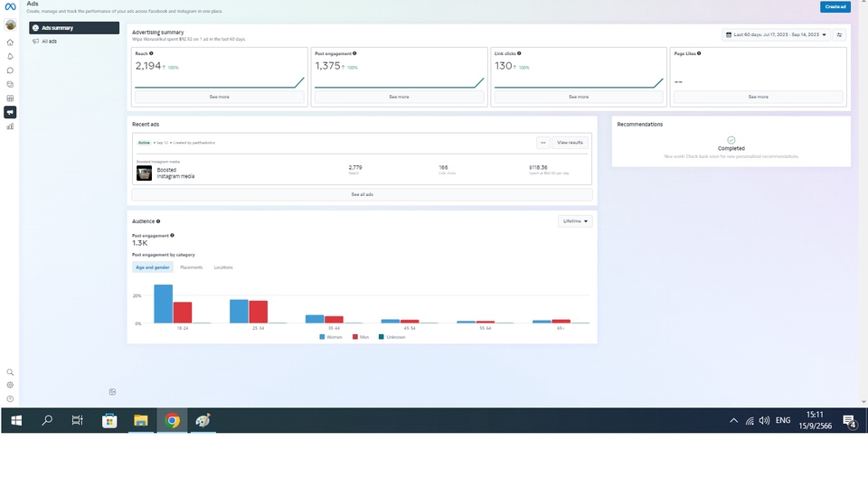Select Ads summary in side menu
Image resolution: width=868 pixels, height=487 pixels.
tap(74, 28)
